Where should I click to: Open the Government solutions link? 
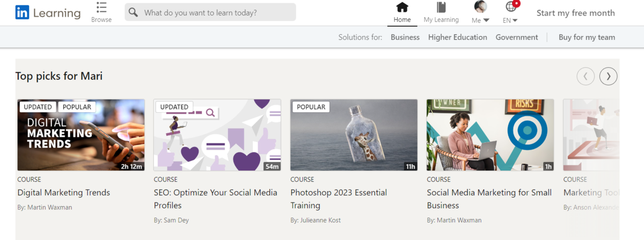[517, 37]
